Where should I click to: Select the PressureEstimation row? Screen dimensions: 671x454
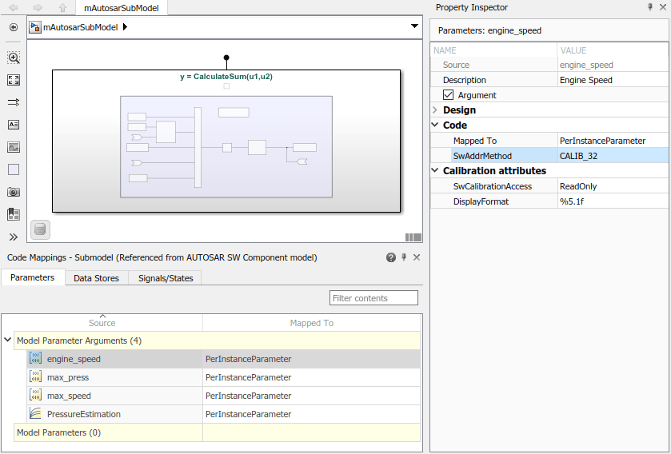tap(224, 414)
